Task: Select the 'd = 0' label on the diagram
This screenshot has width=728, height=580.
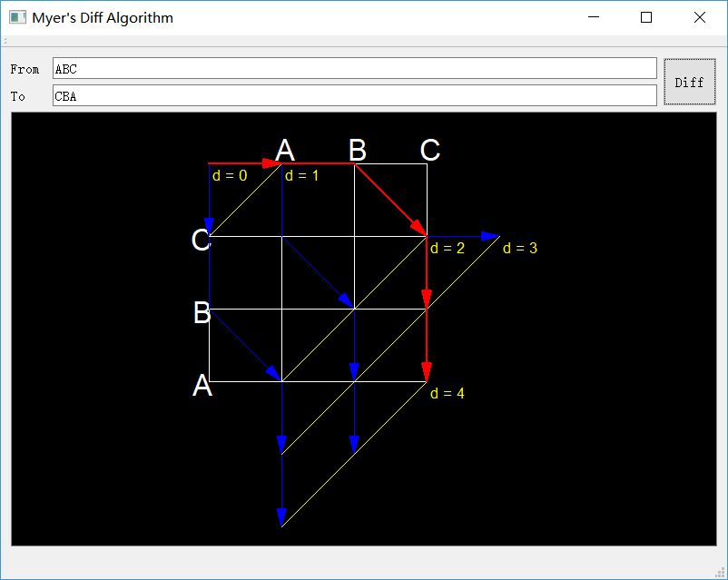Action: 230,176
